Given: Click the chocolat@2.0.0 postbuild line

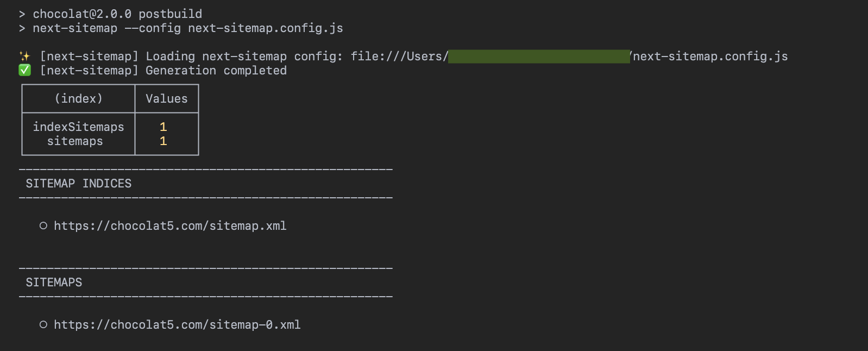Looking at the screenshot, I should 117,14.
